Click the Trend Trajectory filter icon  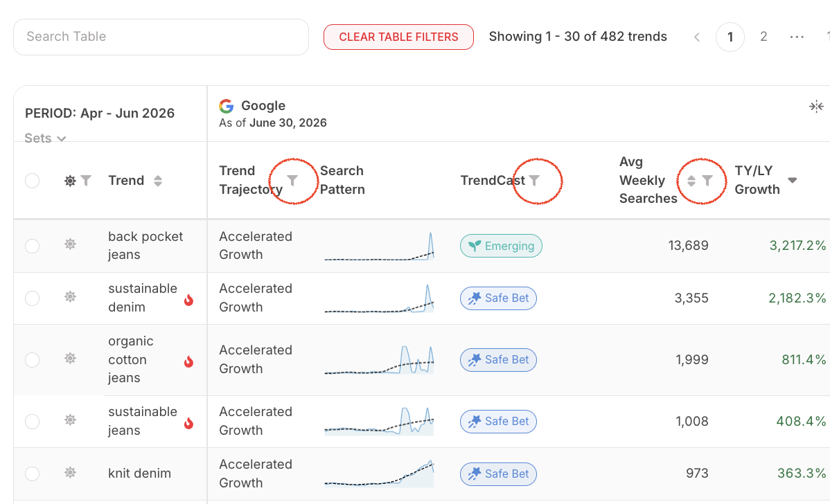click(x=292, y=180)
